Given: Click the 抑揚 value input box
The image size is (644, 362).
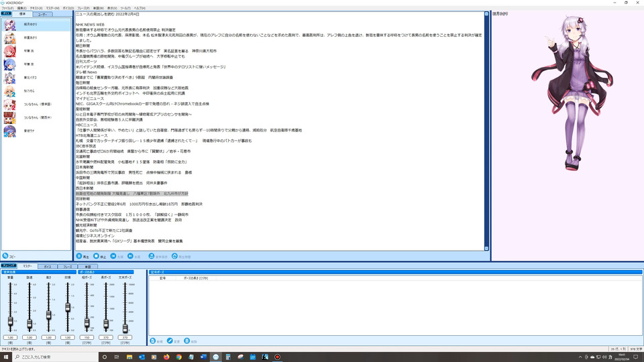Looking at the screenshot, I should [68, 337].
